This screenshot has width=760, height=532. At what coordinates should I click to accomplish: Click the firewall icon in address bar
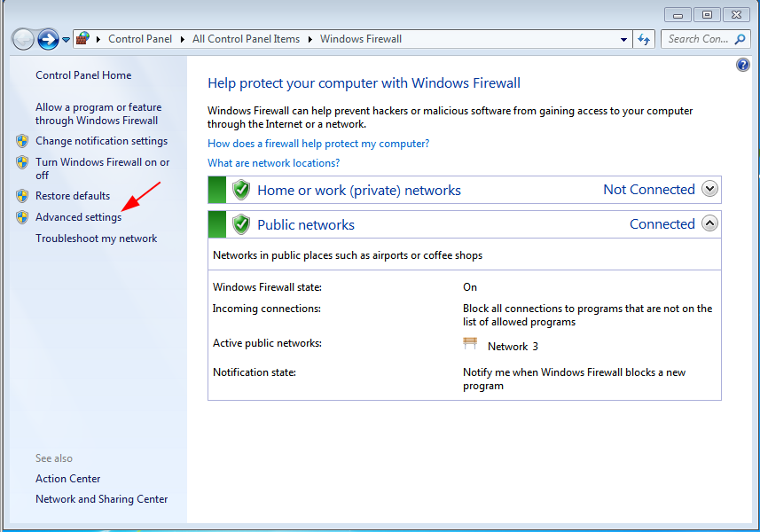pos(83,39)
